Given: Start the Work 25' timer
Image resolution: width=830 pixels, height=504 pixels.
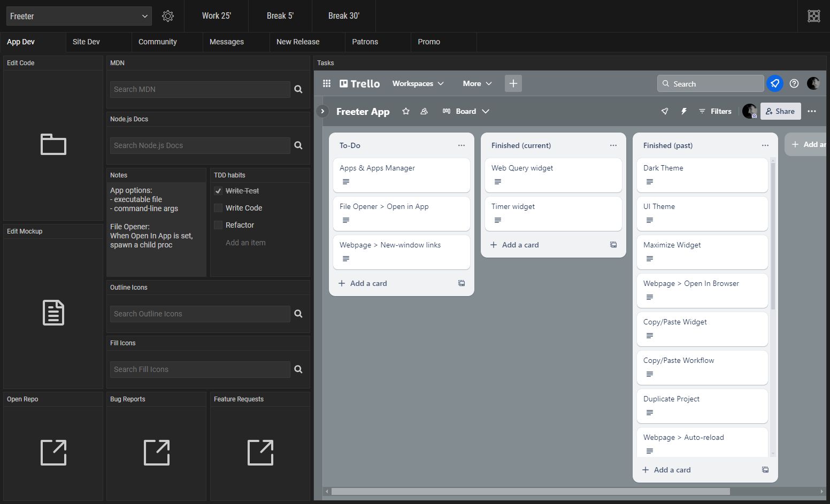Looking at the screenshot, I should pyautogui.click(x=217, y=16).
